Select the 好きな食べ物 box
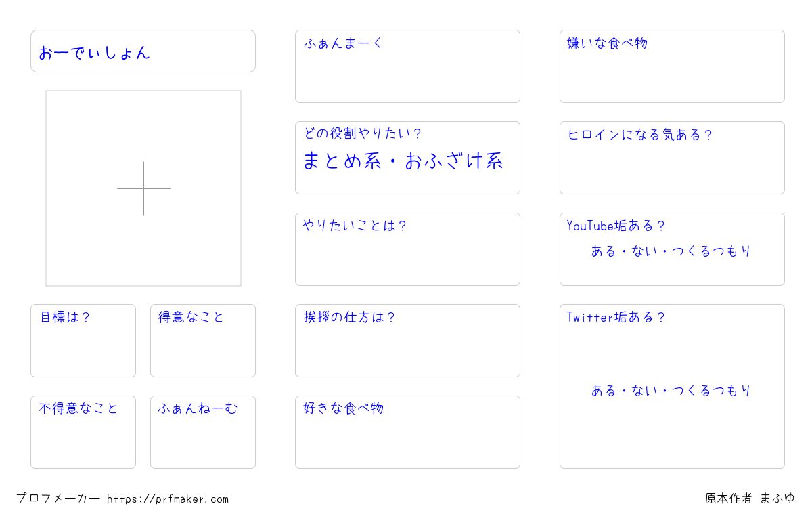Viewport: 812px width, 508px height. click(x=407, y=432)
